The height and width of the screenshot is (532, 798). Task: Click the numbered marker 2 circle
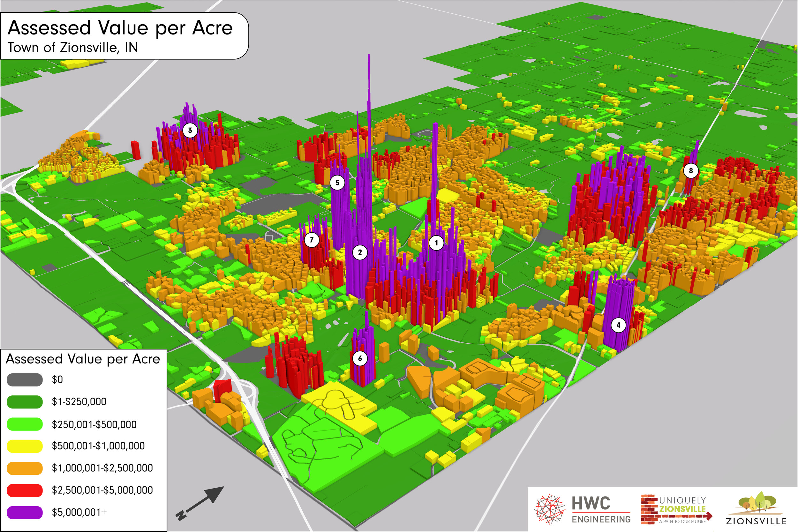pos(360,252)
